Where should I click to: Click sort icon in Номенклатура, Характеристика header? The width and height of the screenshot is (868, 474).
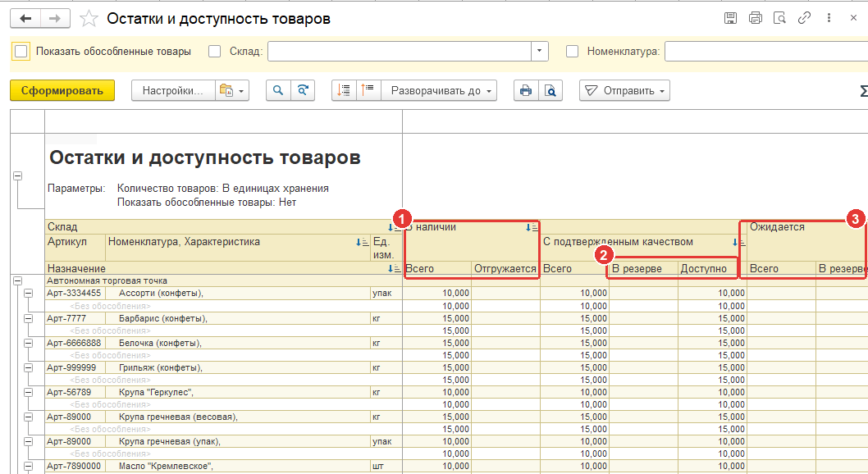click(x=362, y=242)
